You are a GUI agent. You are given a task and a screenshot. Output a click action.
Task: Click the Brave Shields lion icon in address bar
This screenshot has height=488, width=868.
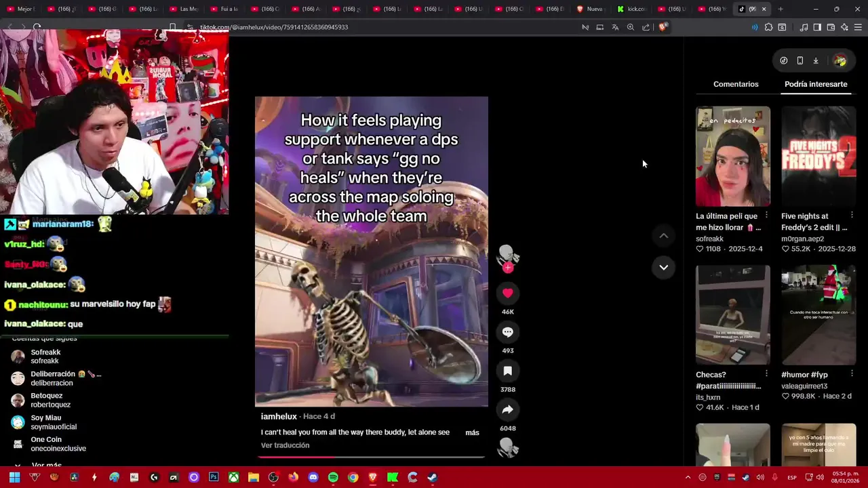tap(663, 27)
